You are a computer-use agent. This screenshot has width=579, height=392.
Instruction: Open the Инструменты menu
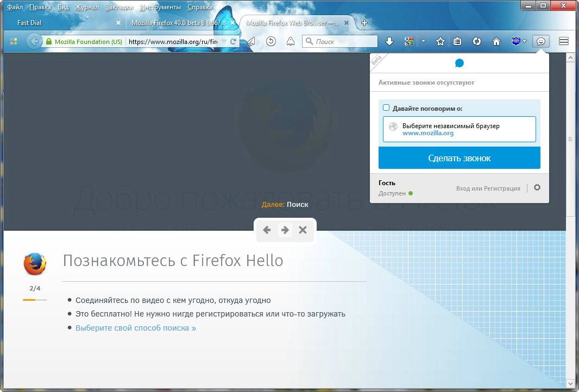tap(160, 7)
